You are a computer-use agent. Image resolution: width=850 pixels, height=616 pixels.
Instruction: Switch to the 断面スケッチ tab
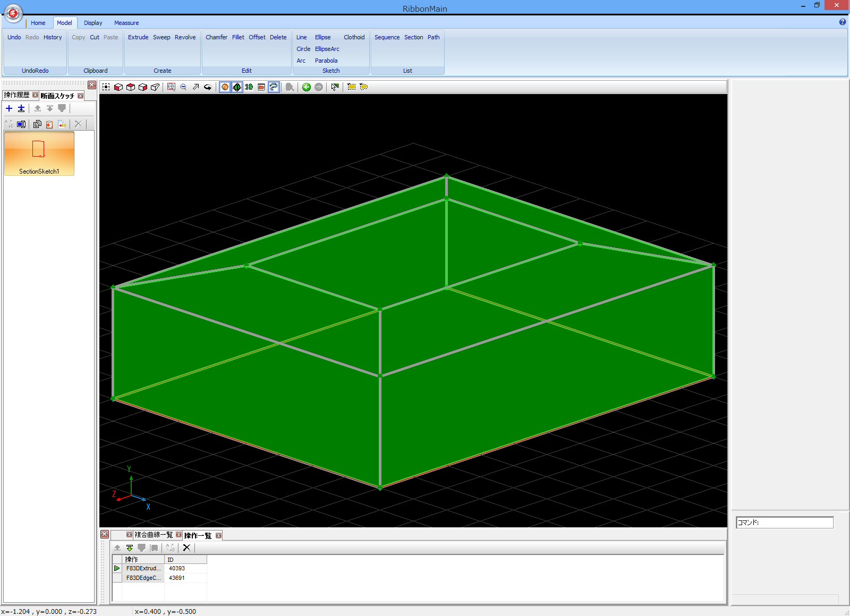[57, 96]
